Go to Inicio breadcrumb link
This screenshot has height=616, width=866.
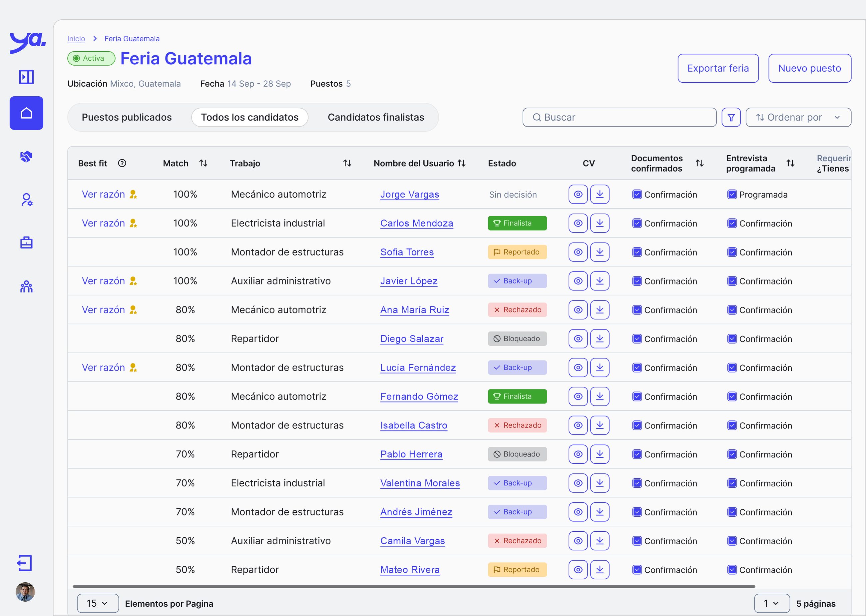[76, 39]
